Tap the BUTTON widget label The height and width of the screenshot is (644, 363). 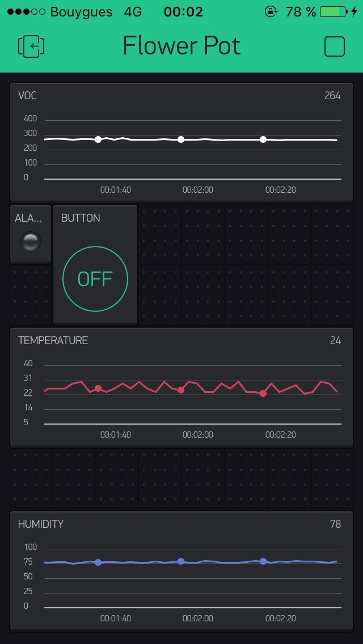click(x=81, y=218)
